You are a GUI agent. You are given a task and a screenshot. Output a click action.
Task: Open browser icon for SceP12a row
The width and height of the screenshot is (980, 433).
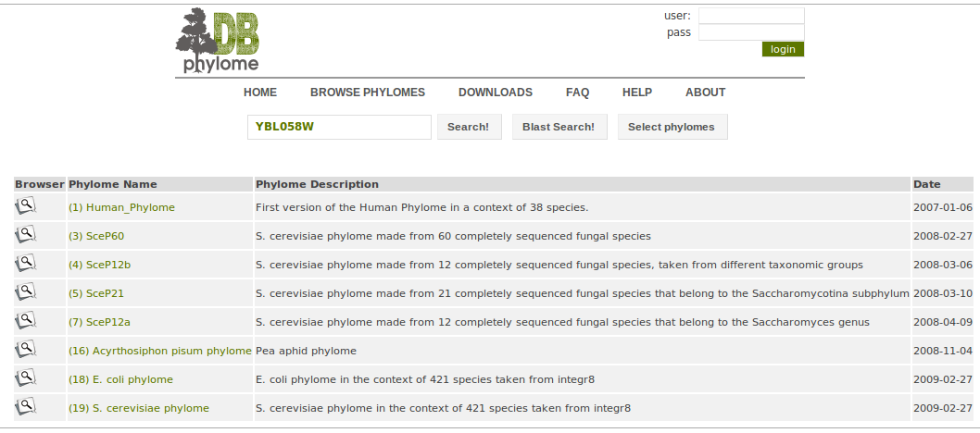tap(26, 321)
